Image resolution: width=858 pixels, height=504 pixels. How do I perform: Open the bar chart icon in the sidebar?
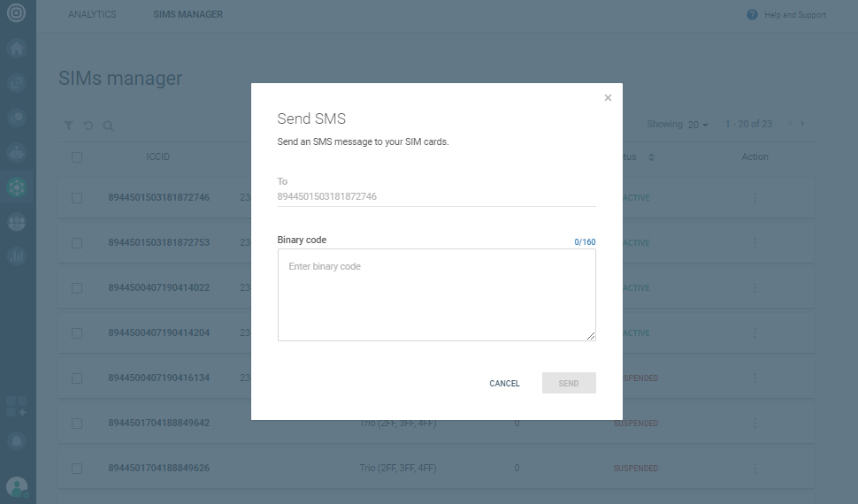pyautogui.click(x=17, y=256)
